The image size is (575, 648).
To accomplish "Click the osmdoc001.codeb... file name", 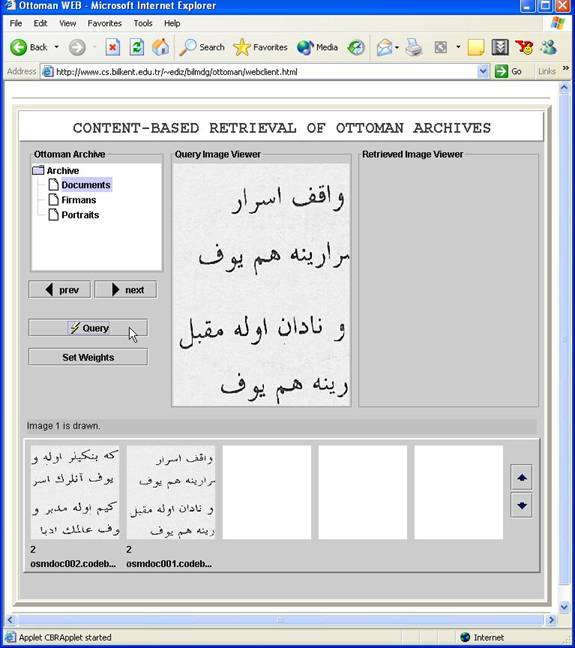I will click(169, 564).
